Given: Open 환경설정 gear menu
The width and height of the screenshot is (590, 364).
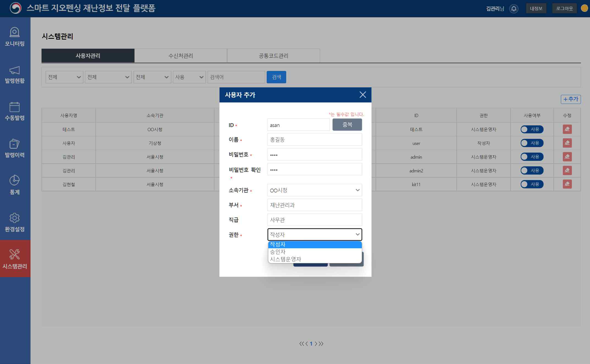Looking at the screenshot, I should point(15,222).
